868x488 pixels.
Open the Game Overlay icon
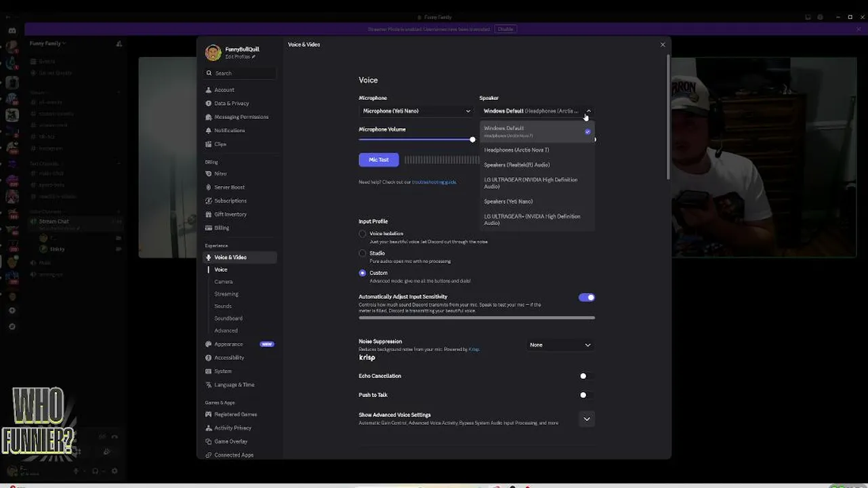(209, 442)
